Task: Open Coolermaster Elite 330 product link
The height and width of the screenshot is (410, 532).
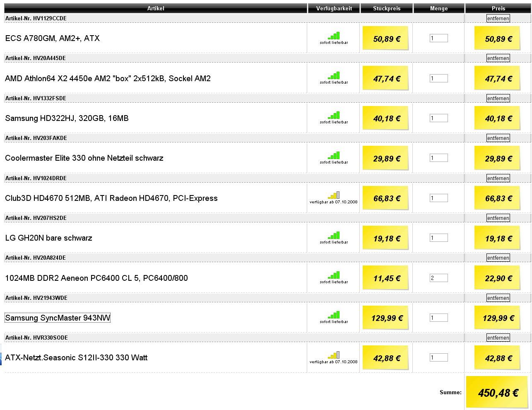Action: pyautogui.click(x=84, y=158)
